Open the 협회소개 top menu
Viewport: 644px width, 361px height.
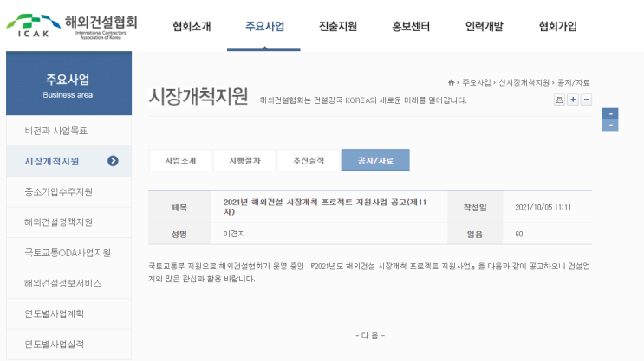pyautogui.click(x=192, y=26)
